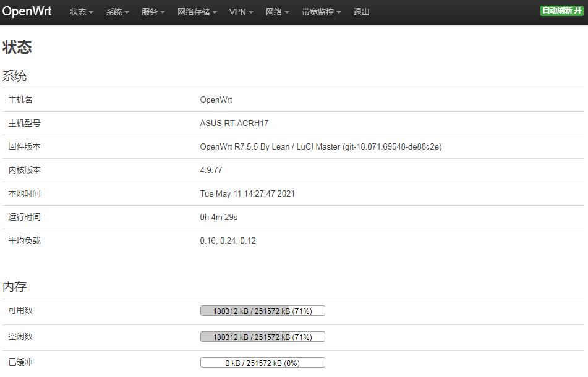
Task: Open the 服务 services dropdown
Action: click(152, 12)
